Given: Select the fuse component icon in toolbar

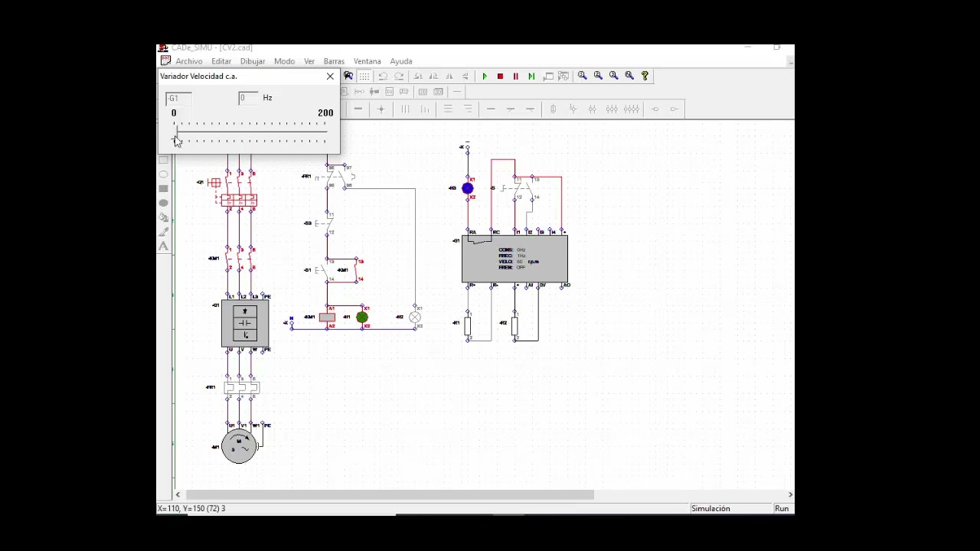Looking at the screenshot, I should (554, 109).
